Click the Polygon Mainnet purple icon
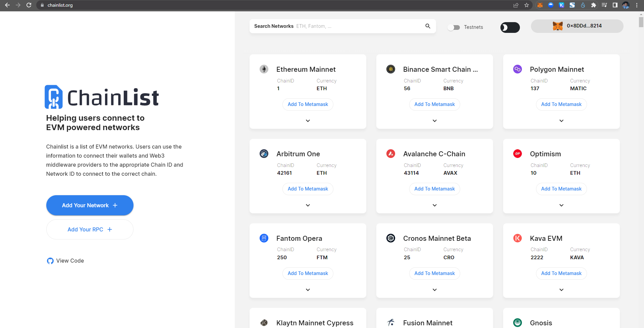The height and width of the screenshot is (328, 644). (x=518, y=69)
